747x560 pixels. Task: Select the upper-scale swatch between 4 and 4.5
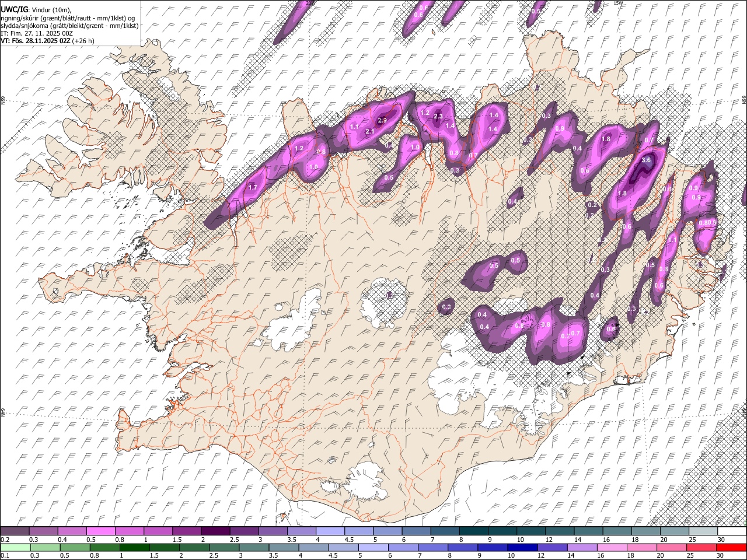click(330, 531)
